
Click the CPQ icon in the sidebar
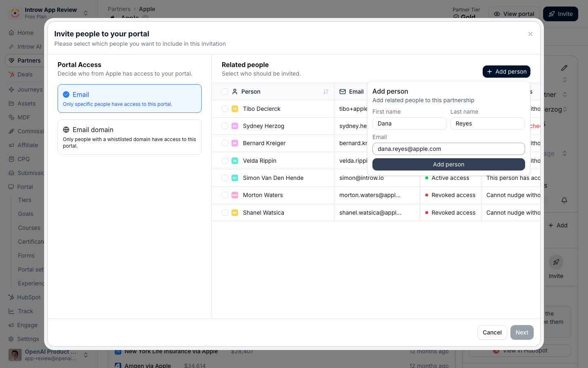pyautogui.click(x=11, y=159)
